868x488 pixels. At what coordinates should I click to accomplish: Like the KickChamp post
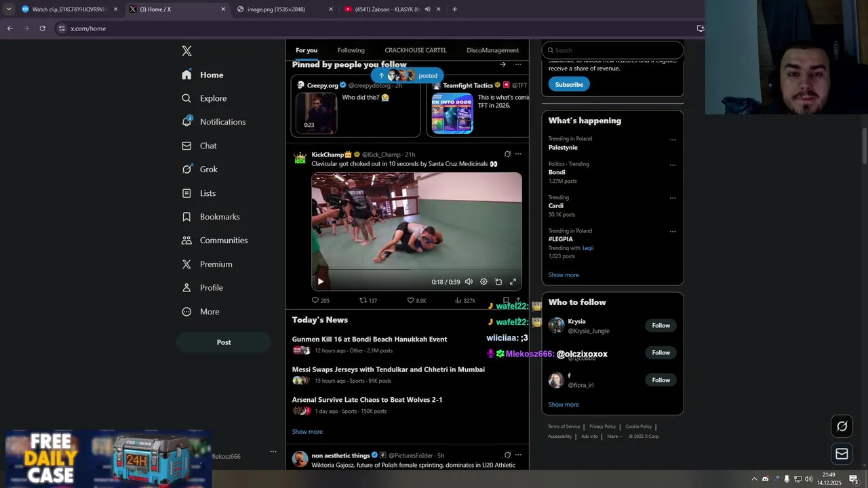[x=416, y=300]
